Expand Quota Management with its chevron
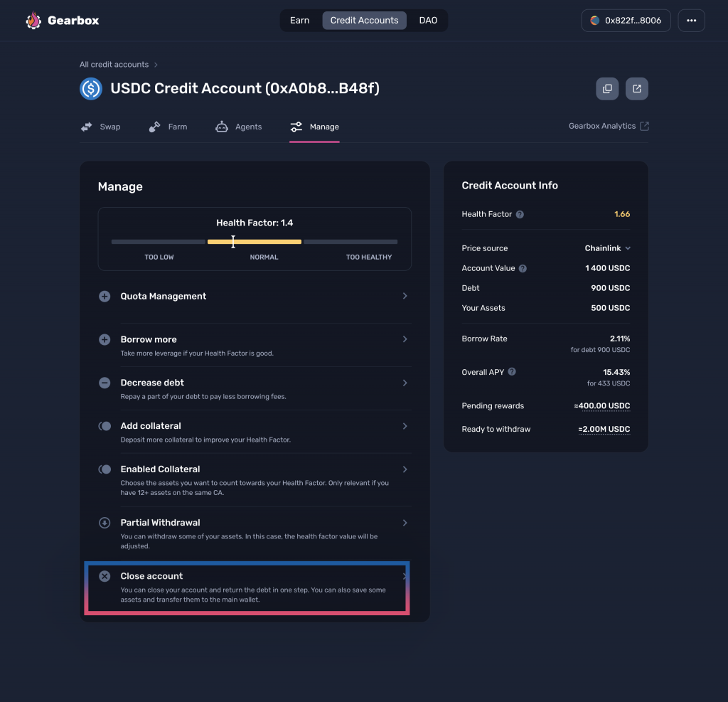The width and height of the screenshot is (728, 702). [x=405, y=296]
